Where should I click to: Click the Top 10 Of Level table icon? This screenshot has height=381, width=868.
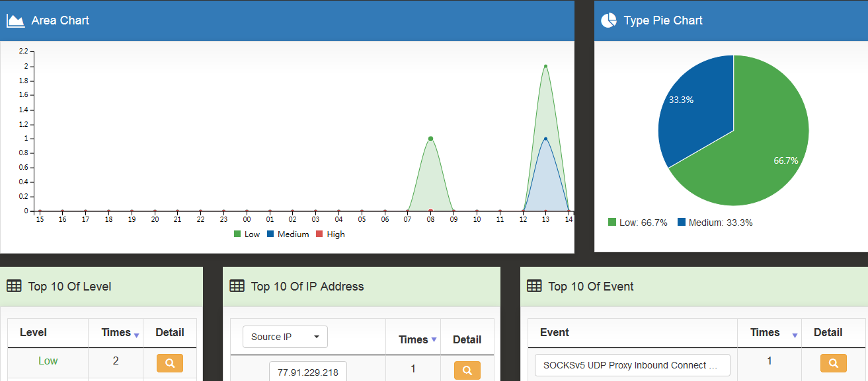pyautogui.click(x=14, y=286)
